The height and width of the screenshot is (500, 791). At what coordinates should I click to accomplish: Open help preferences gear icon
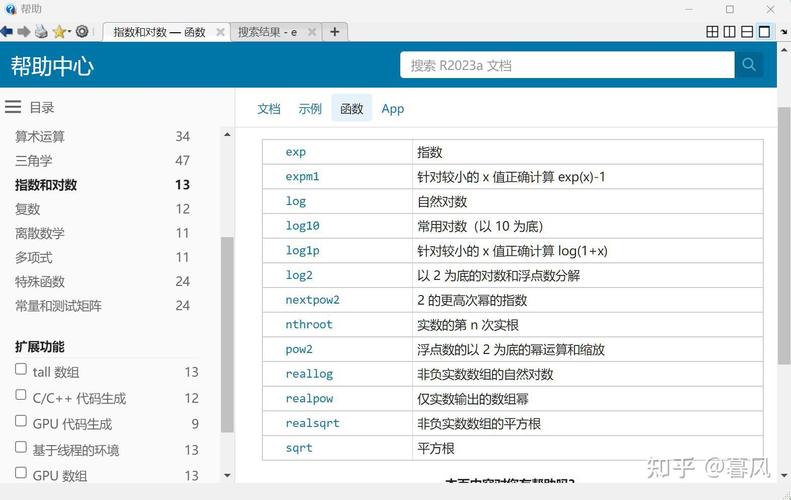point(82,32)
